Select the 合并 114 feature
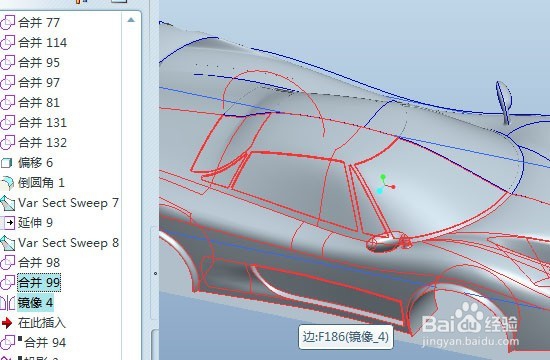The height and width of the screenshot is (360, 550). [42, 43]
